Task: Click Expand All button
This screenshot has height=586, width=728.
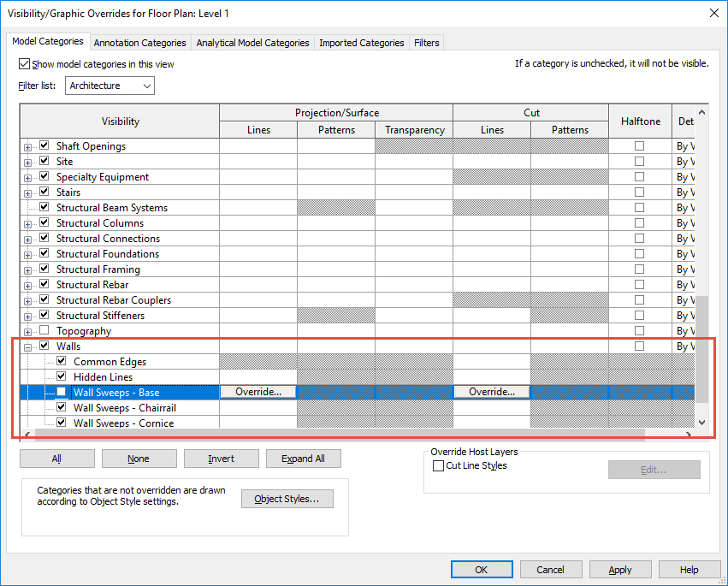Action: coord(303,459)
